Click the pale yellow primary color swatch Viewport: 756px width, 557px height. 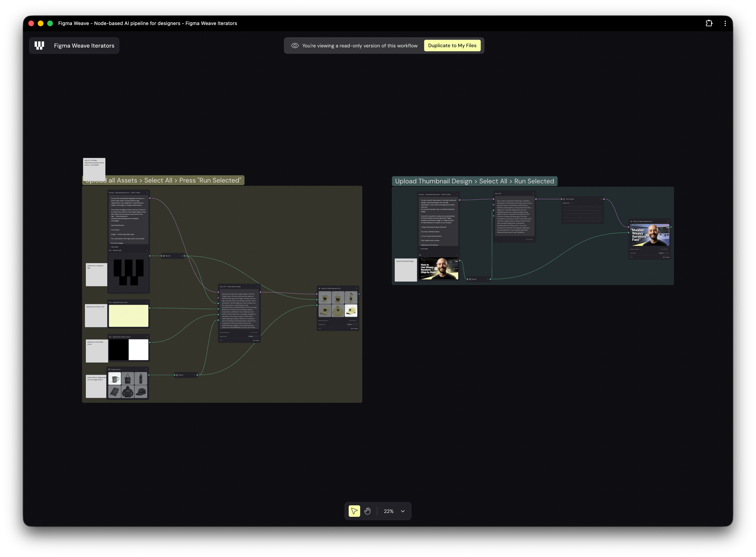(x=128, y=316)
